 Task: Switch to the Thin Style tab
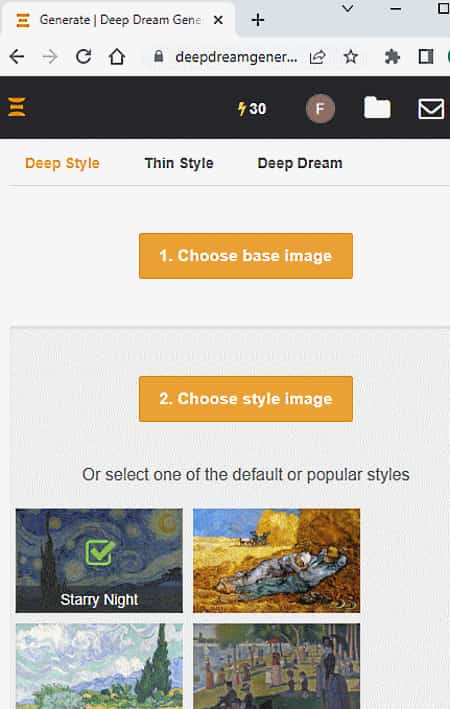pos(179,163)
